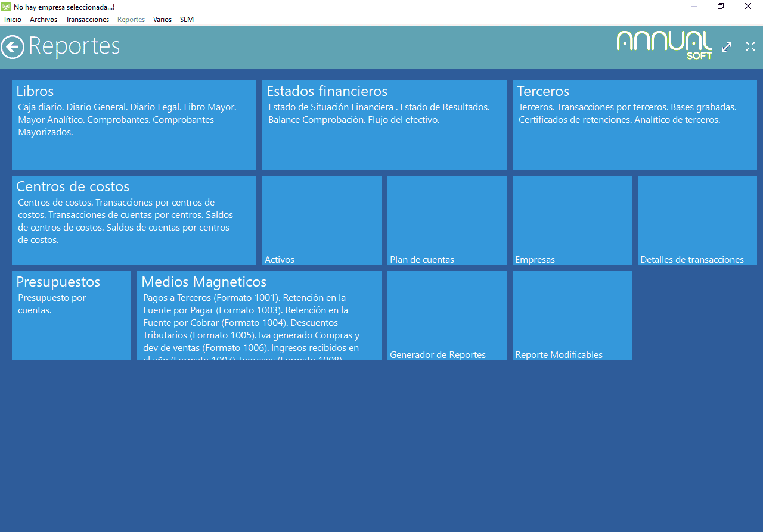Click the Activos tile
This screenshot has height=532, width=763.
pyautogui.click(x=322, y=220)
